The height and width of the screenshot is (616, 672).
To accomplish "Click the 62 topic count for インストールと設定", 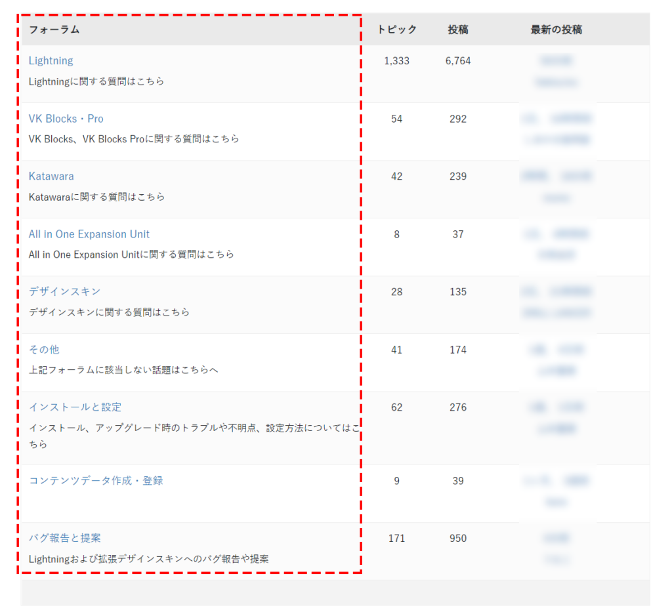I will coord(396,407).
